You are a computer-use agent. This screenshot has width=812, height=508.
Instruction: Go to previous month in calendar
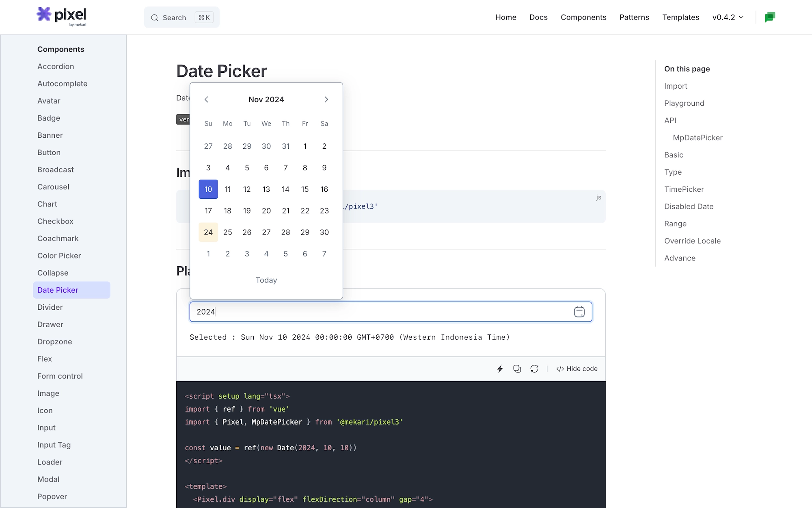pyautogui.click(x=206, y=100)
